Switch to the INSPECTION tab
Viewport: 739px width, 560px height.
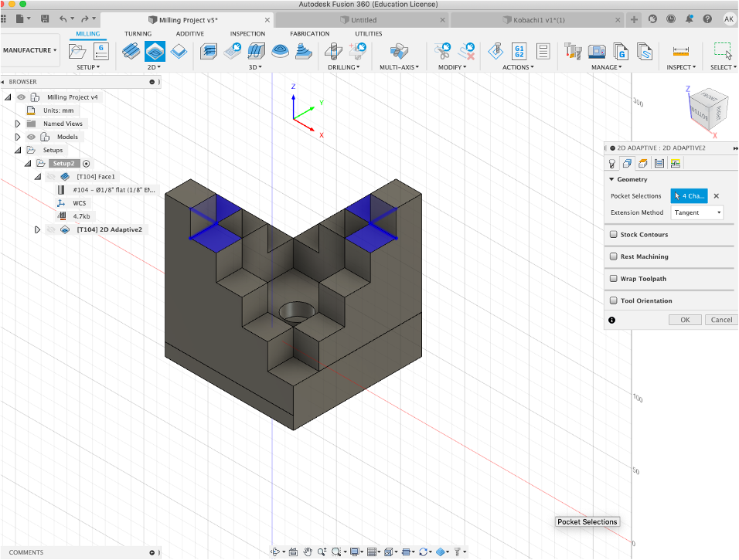[x=247, y=34]
